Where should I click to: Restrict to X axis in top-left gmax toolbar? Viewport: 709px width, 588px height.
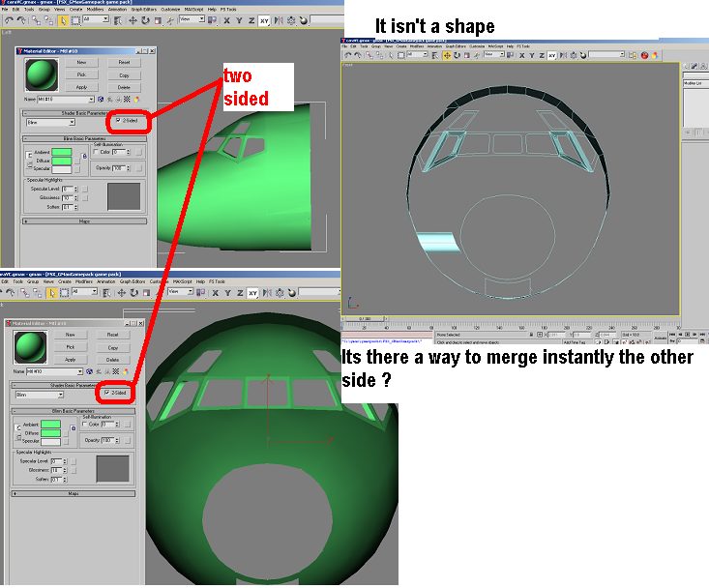pos(226,20)
